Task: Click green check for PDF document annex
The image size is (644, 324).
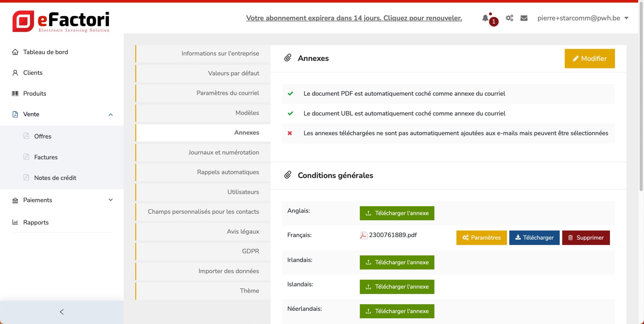Action: [291, 93]
